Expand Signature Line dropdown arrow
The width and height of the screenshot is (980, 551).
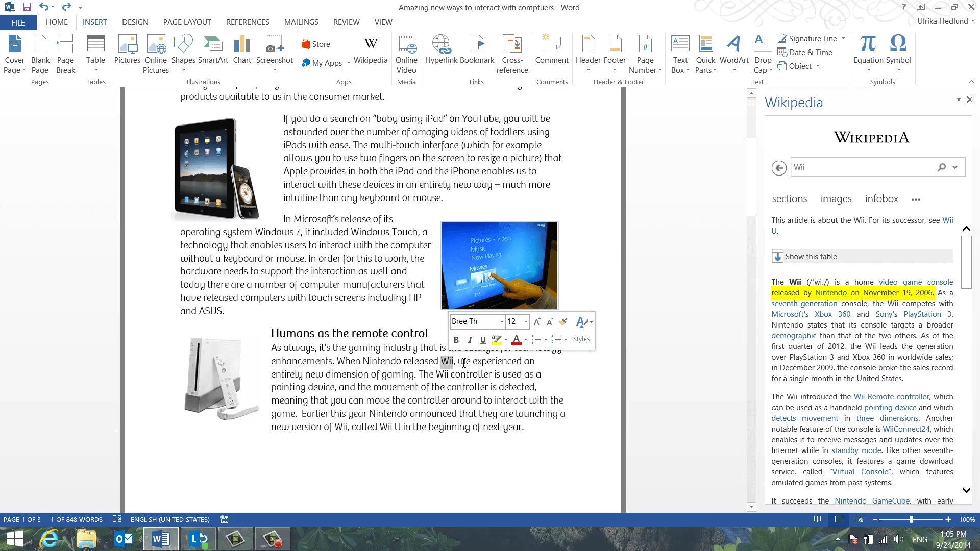point(843,38)
